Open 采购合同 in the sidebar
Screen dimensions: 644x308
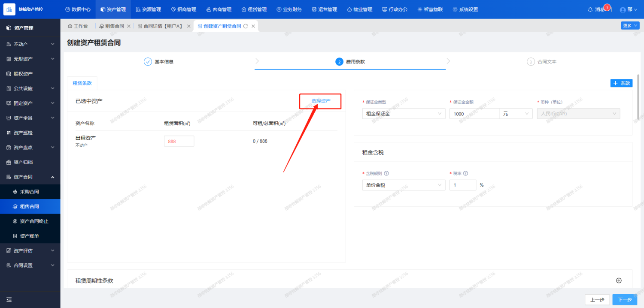click(x=30, y=192)
